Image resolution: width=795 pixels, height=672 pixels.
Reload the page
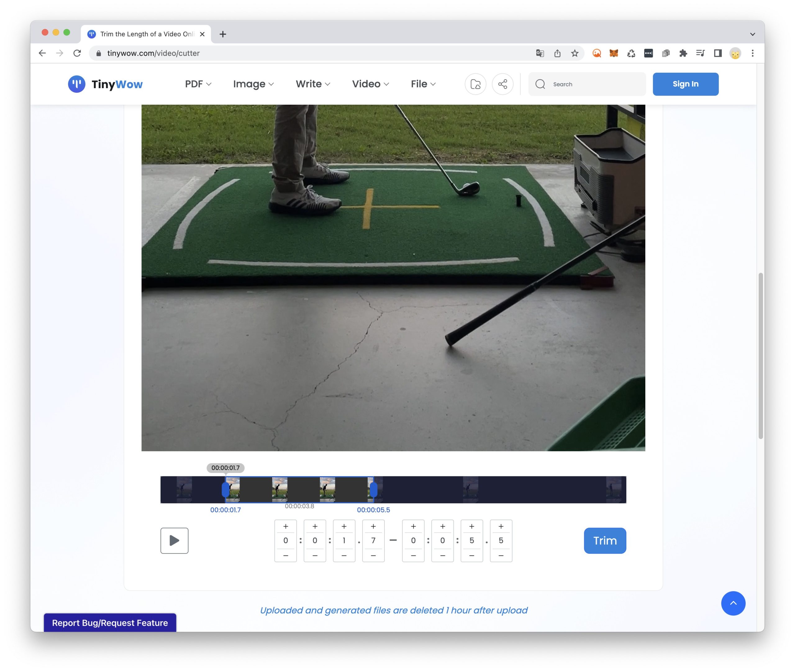coord(77,53)
